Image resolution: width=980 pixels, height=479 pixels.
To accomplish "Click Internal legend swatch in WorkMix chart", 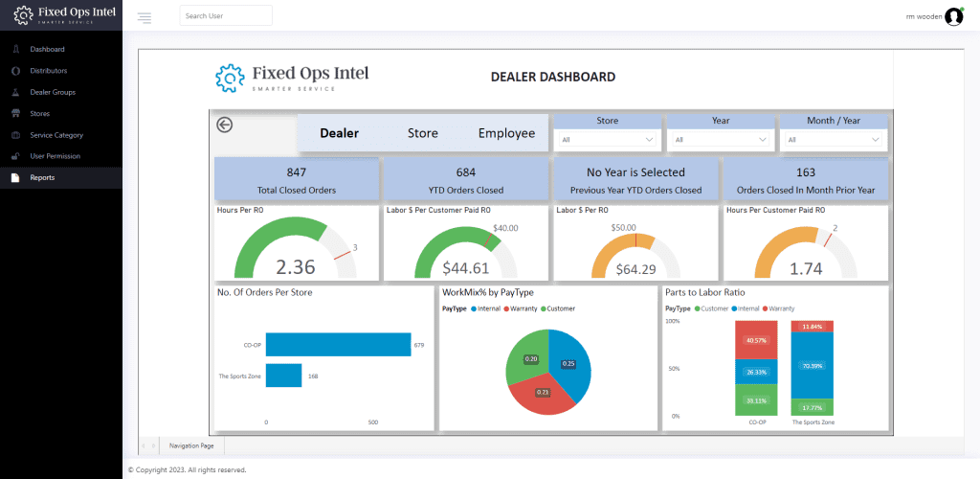I will coord(474,308).
